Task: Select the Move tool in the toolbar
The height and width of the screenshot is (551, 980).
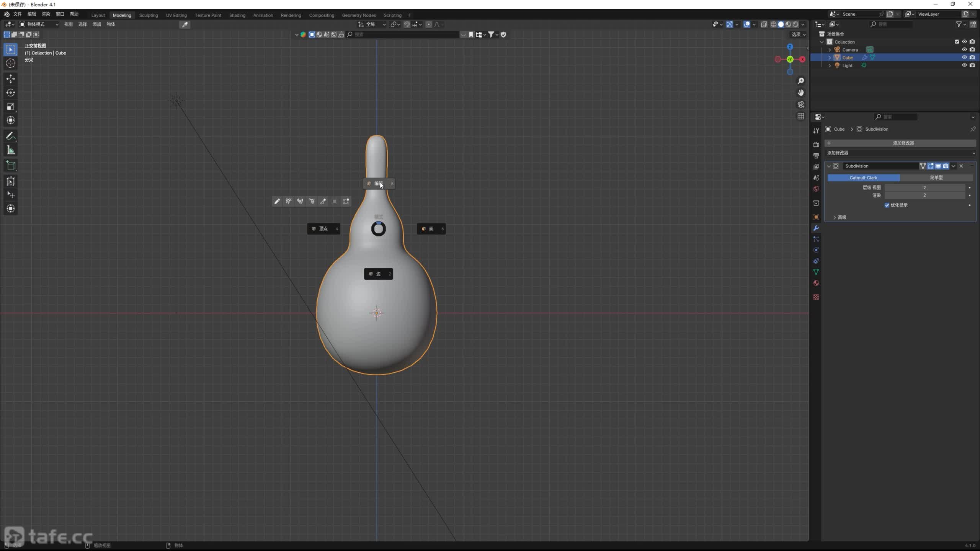Action: click(11, 79)
